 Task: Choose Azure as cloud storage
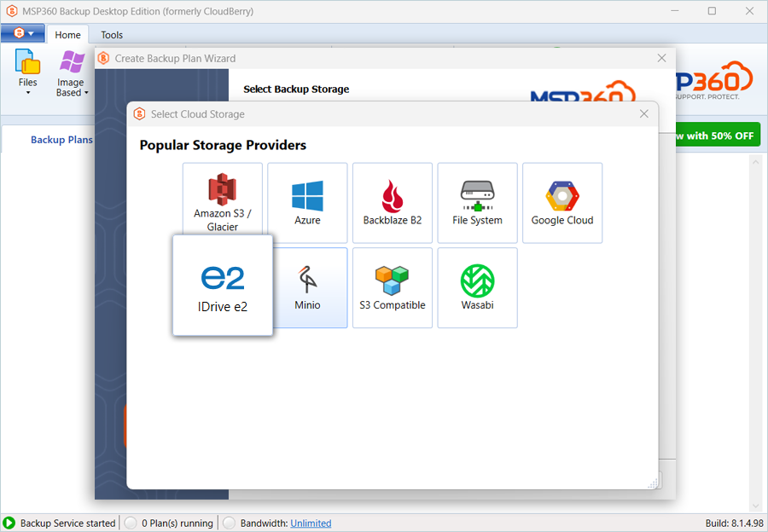tap(307, 203)
